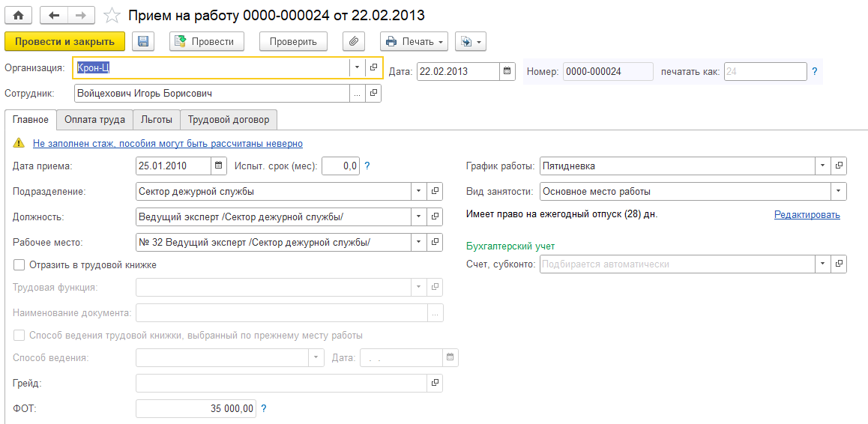Save document using the floppy disk icon
This screenshot has width=868, height=424.
pyautogui.click(x=142, y=42)
